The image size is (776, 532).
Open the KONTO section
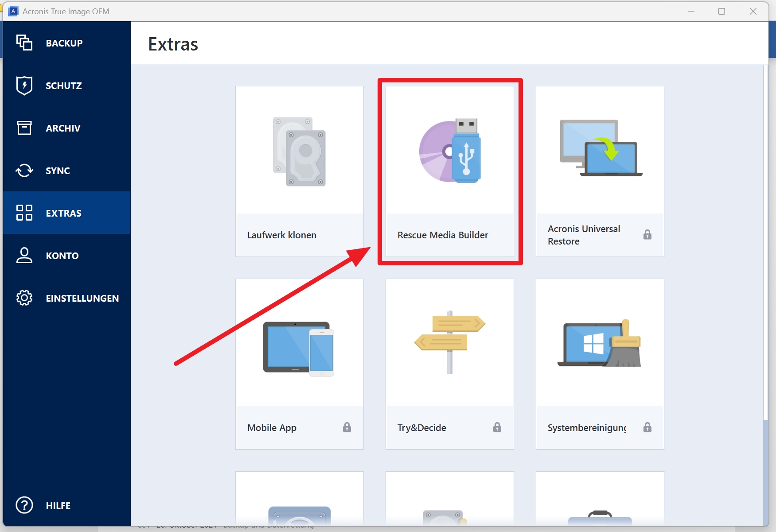pyautogui.click(x=67, y=255)
